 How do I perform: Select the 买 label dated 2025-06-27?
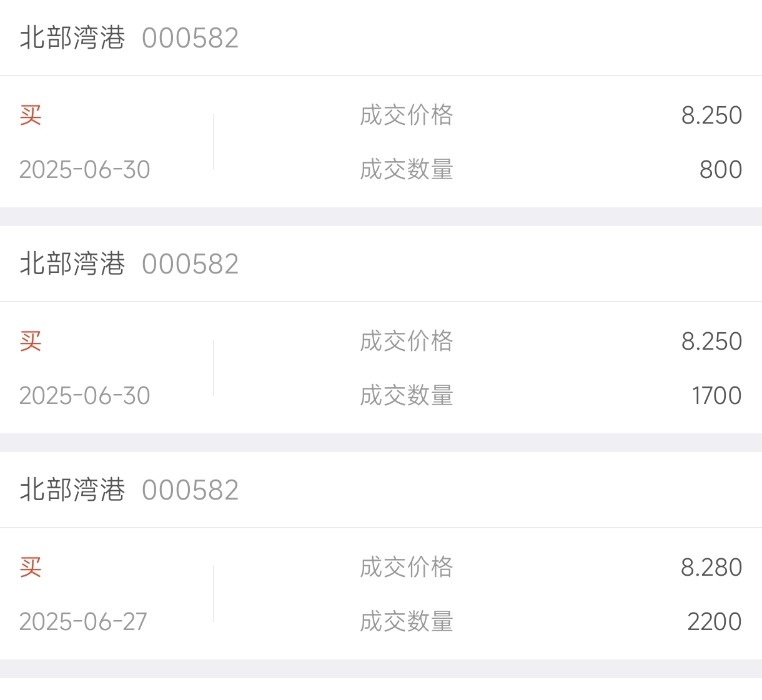tap(31, 567)
